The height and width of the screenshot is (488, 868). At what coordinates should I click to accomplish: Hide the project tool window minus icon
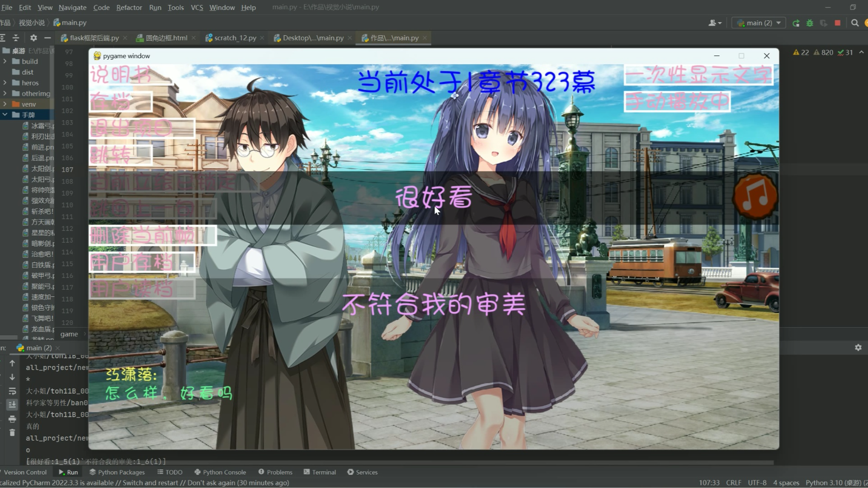pyautogui.click(x=47, y=38)
